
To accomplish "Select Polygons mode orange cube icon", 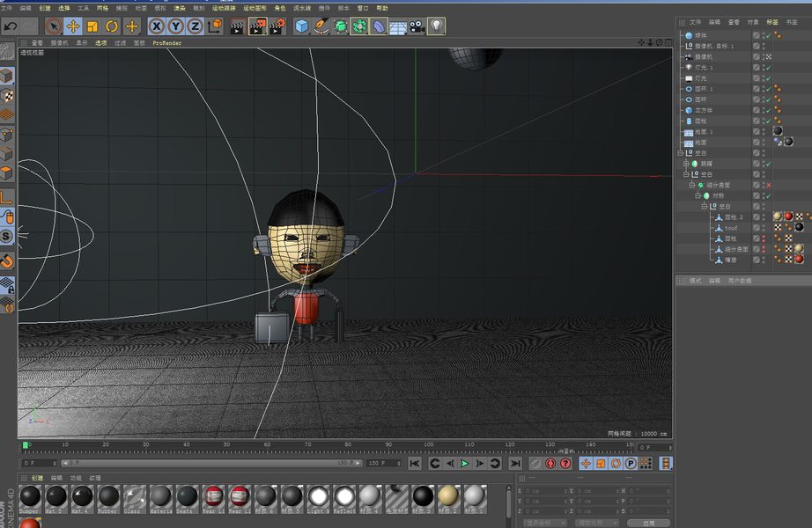I will point(7,172).
